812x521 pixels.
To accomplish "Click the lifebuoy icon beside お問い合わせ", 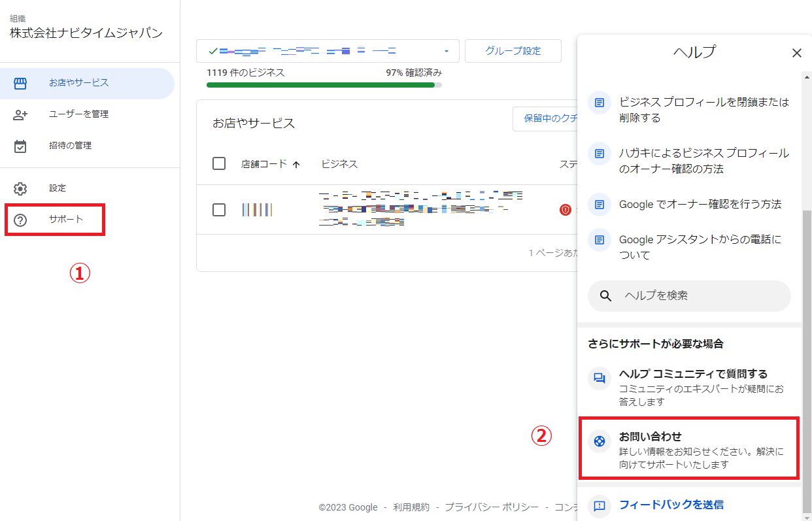I will pyautogui.click(x=599, y=441).
